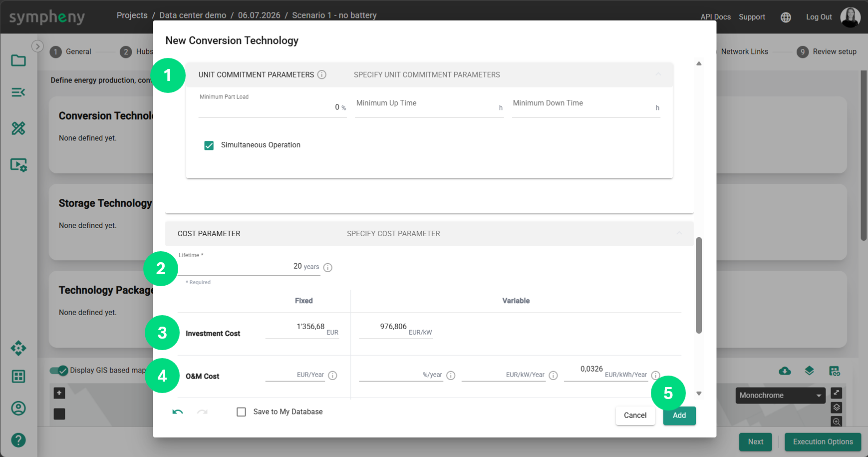Click the undo arrow in dialog footer
The width and height of the screenshot is (868, 457).
pos(178,412)
